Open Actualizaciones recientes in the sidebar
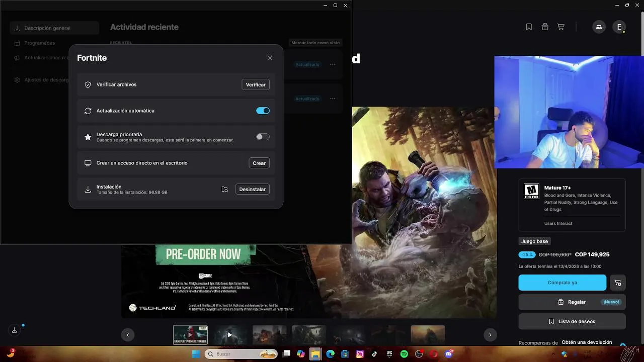Image resolution: width=644 pixels, height=362 pixels. tap(40, 58)
